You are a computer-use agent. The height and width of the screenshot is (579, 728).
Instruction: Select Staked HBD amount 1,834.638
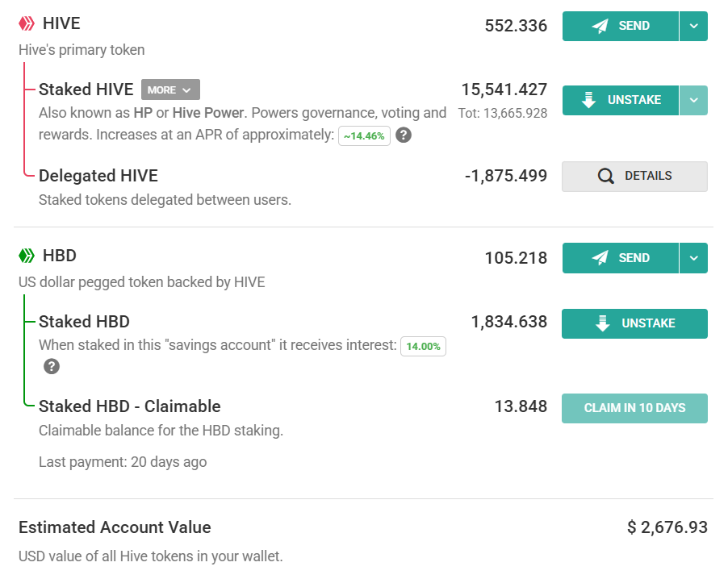tap(509, 322)
